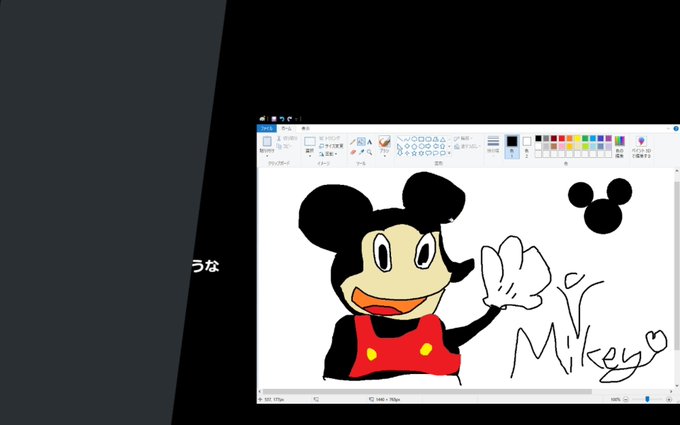The image size is (680, 425).
Task: Click the Cut command in Clipboard group
Action: (287, 138)
